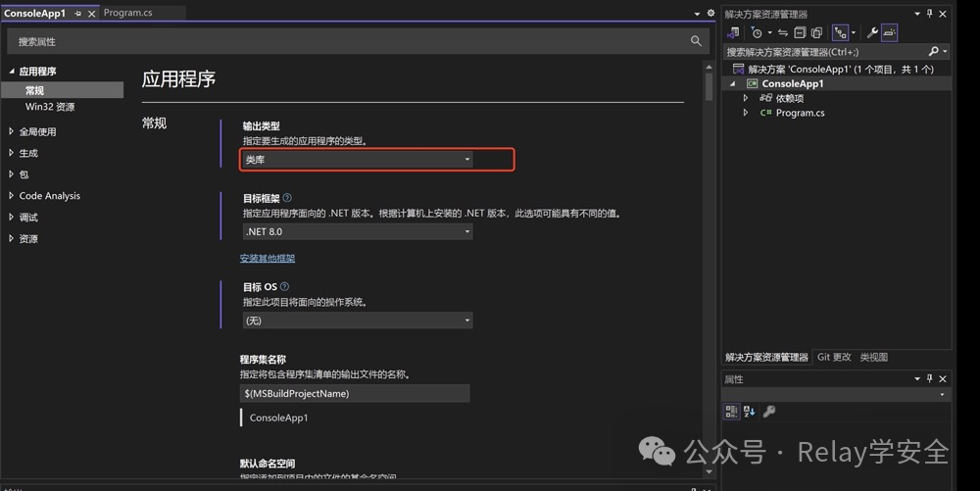The height and width of the screenshot is (491, 980).
Task: Expand the 依赖项 tree node
Action: 746,98
